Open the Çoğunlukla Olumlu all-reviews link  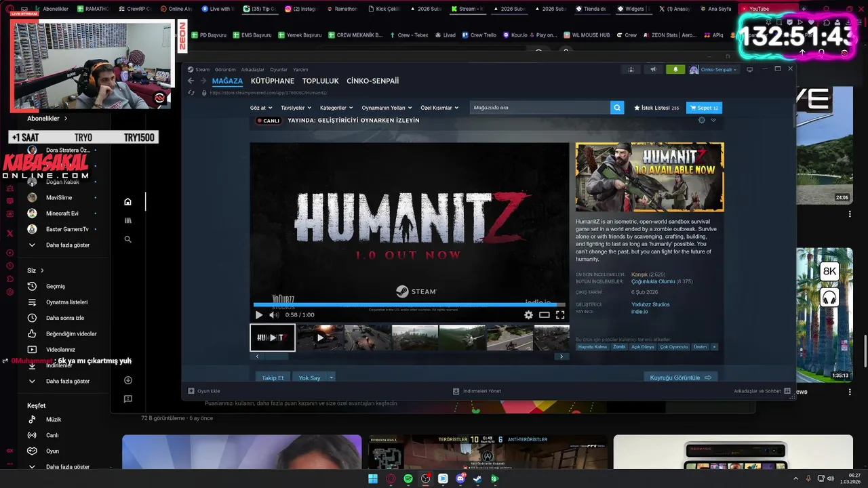click(x=653, y=281)
